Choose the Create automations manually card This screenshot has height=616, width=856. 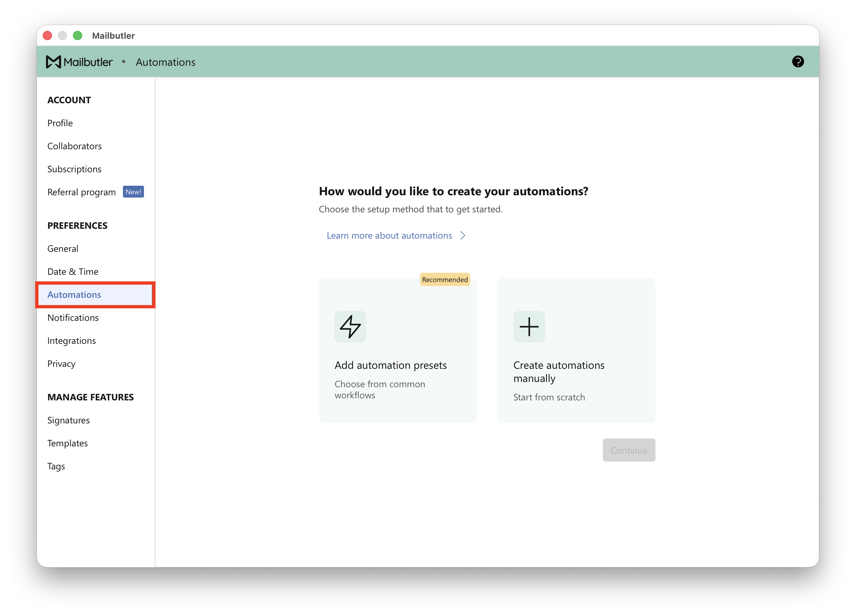(x=576, y=350)
